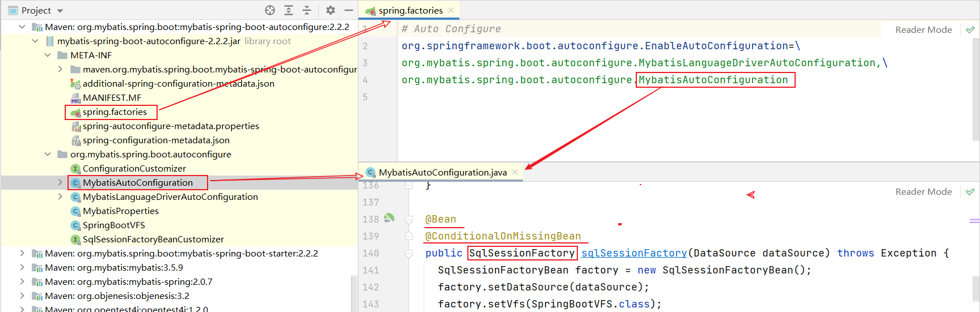Toggle Reader Mode in spring.factories editor
980x312 pixels.
[x=923, y=30]
